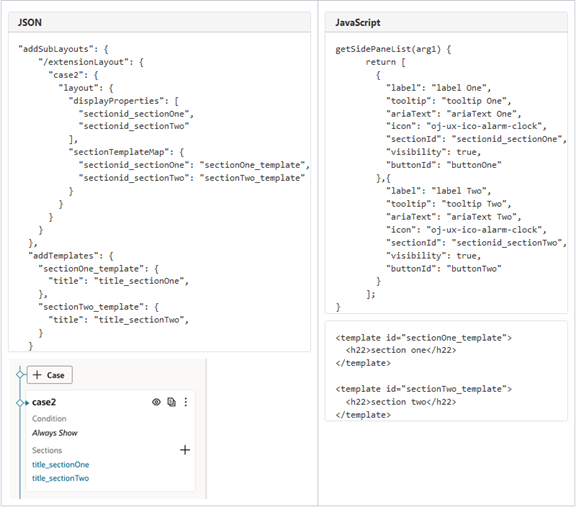
Task: Click the getSidePaneList(arg1) function line
Action: tap(393, 50)
